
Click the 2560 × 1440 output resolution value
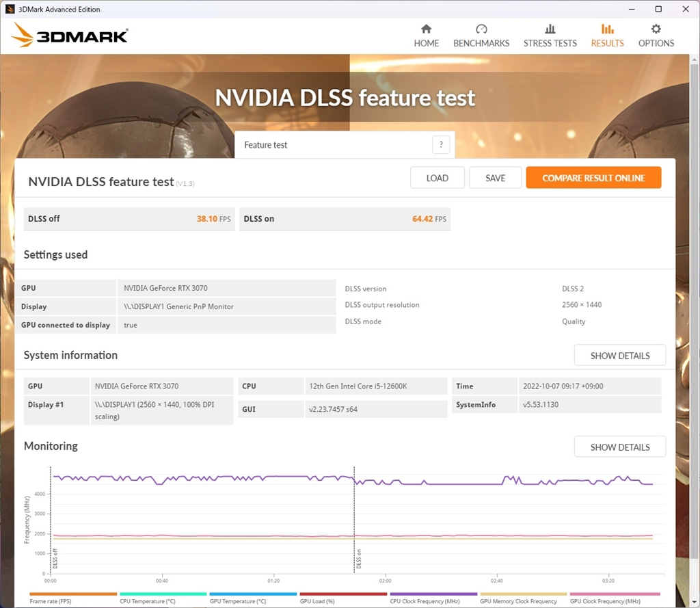[x=582, y=304]
